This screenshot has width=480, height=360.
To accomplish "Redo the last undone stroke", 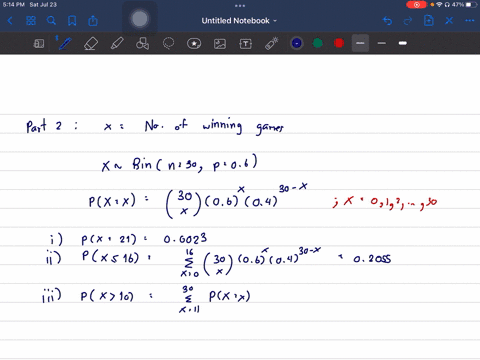I will [408, 21].
